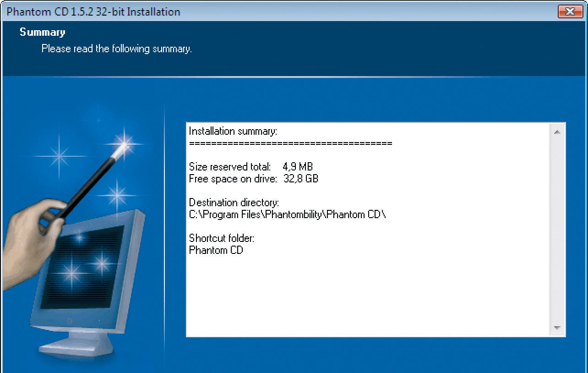Click the 'Free space on drive: 32,8 GB' line
This screenshot has width=588, height=373.
254,179
